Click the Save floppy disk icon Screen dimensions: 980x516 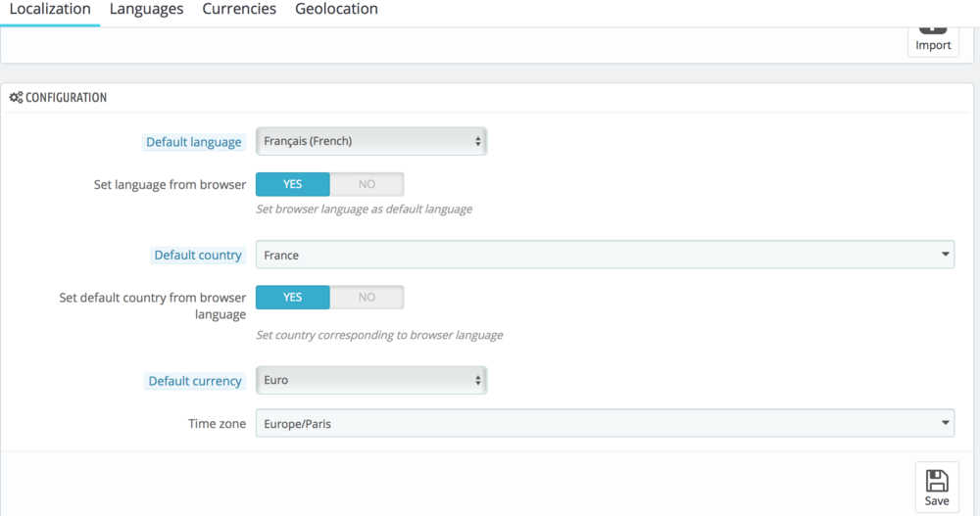937,481
